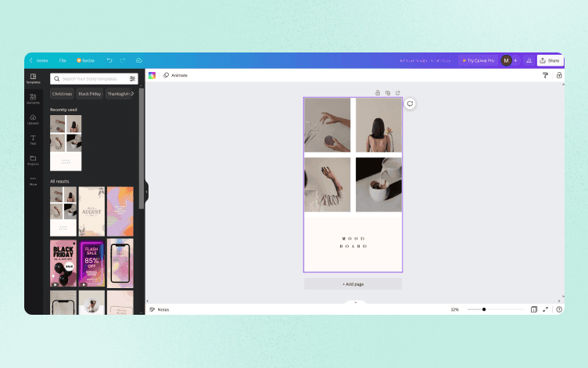Open the insights bar chart icon

[529, 60]
